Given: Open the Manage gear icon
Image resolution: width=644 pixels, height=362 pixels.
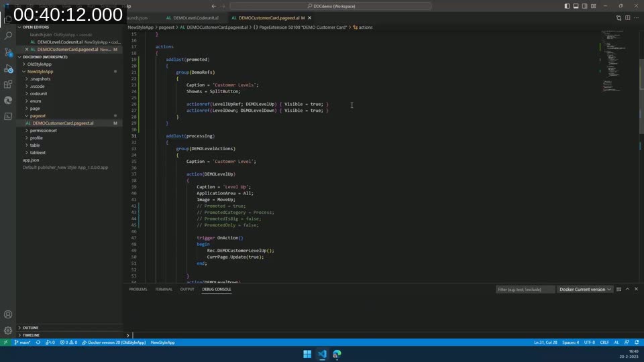Looking at the screenshot, I should (8, 330).
